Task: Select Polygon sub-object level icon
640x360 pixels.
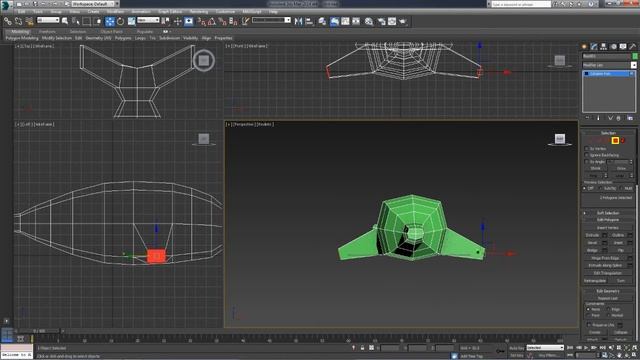Action: (615, 140)
